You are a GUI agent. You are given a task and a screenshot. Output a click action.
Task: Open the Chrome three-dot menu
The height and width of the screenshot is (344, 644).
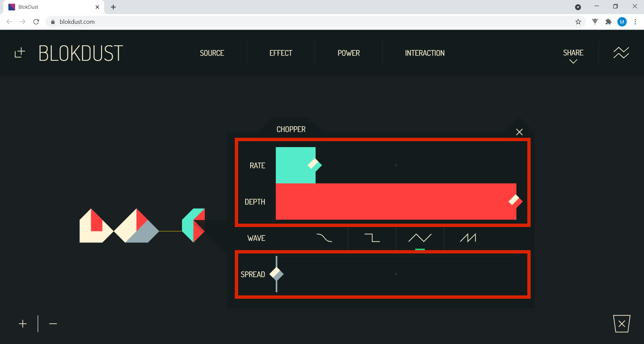pyautogui.click(x=635, y=22)
